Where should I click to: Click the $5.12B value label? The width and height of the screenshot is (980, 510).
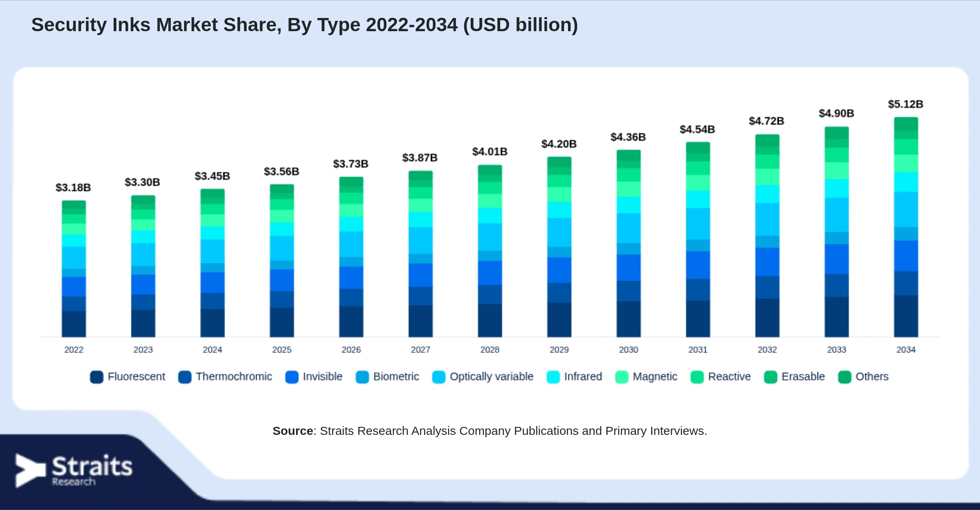(x=906, y=104)
